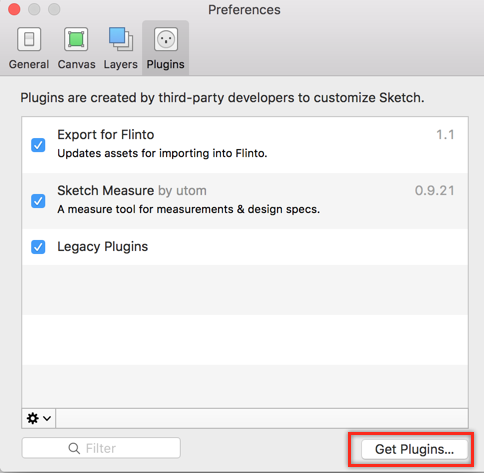The height and width of the screenshot is (473, 484).
Task: Click the version number 0.9.21
Action: pos(434,191)
